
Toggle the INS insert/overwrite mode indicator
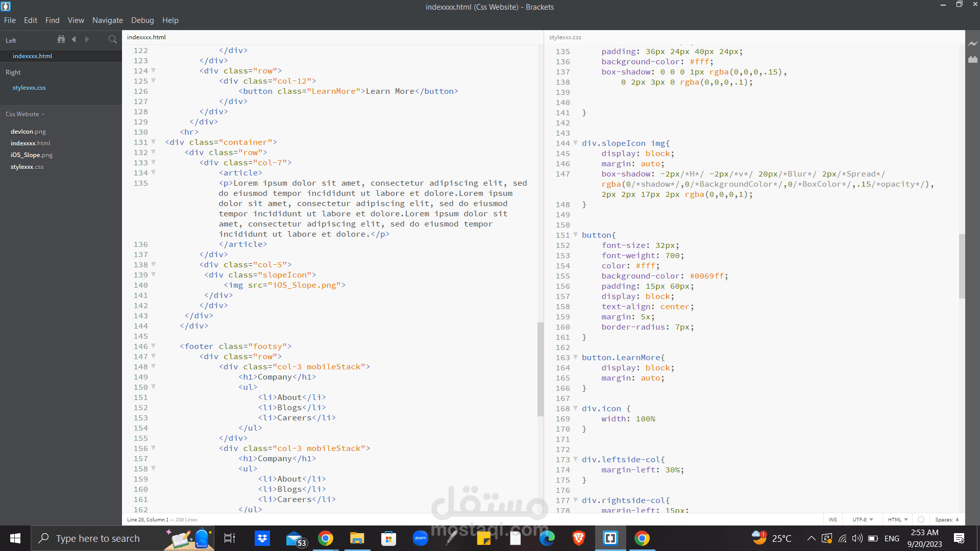tap(832, 519)
